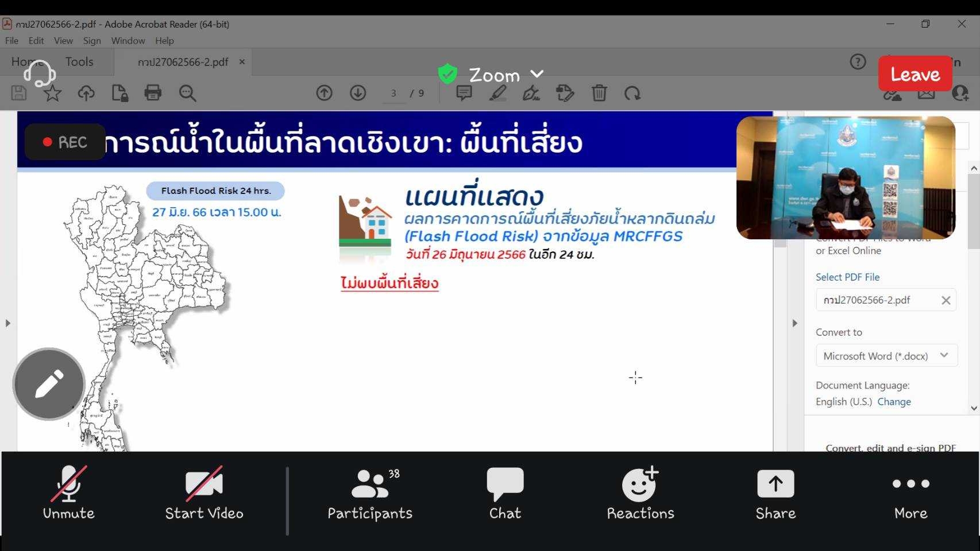Go to the previous page
Image resolution: width=980 pixels, height=551 pixels.
(x=324, y=93)
